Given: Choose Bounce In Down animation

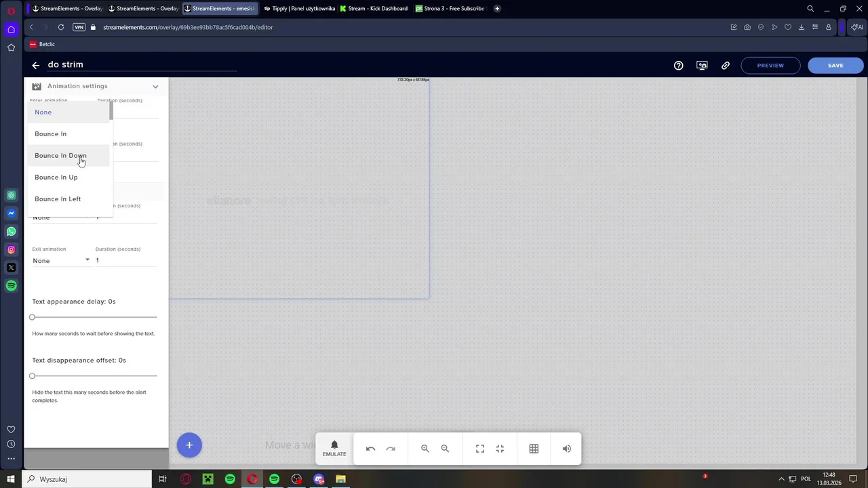Looking at the screenshot, I should (x=68, y=155).
